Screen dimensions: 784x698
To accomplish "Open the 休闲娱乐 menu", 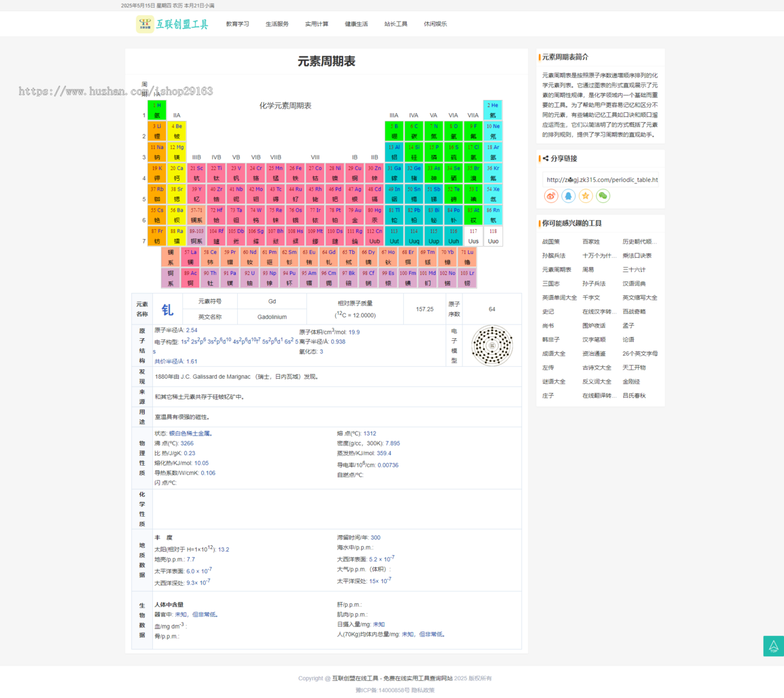I will 435,24.
